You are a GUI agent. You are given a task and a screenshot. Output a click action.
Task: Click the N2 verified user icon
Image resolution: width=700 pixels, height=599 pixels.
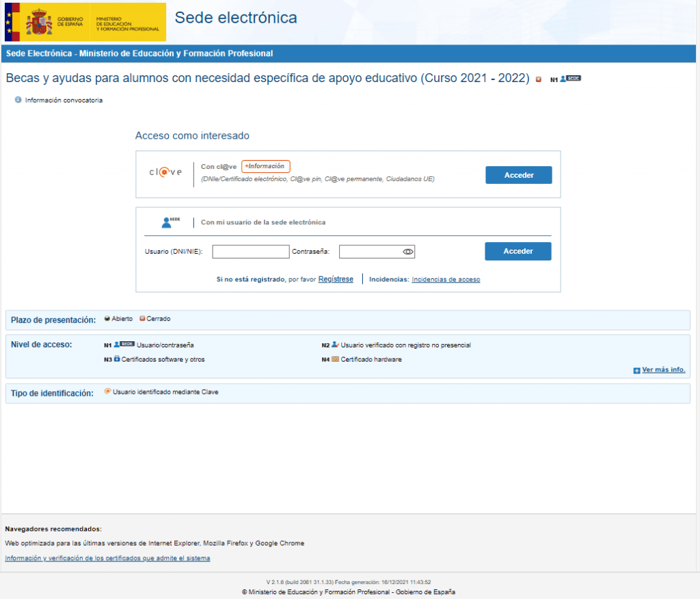tap(335, 345)
